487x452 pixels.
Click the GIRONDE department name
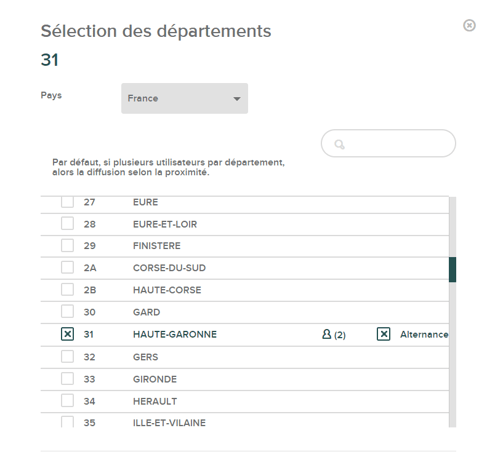tap(155, 379)
